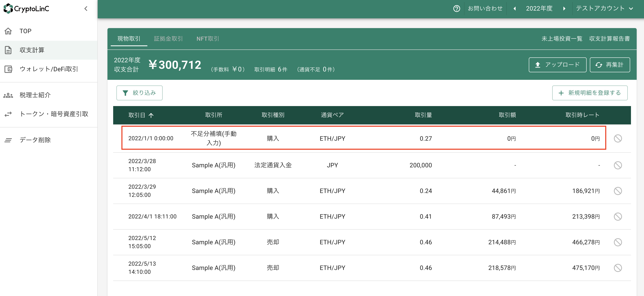Select the 87,493円 amount cell
The image size is (644, 296).
click(x=504, y=216)
